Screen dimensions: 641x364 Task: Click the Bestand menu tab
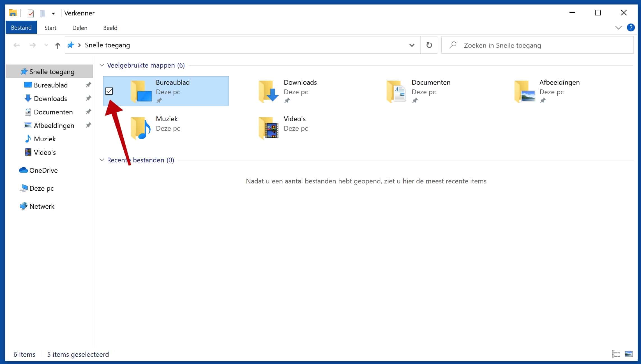click(21, 28)
